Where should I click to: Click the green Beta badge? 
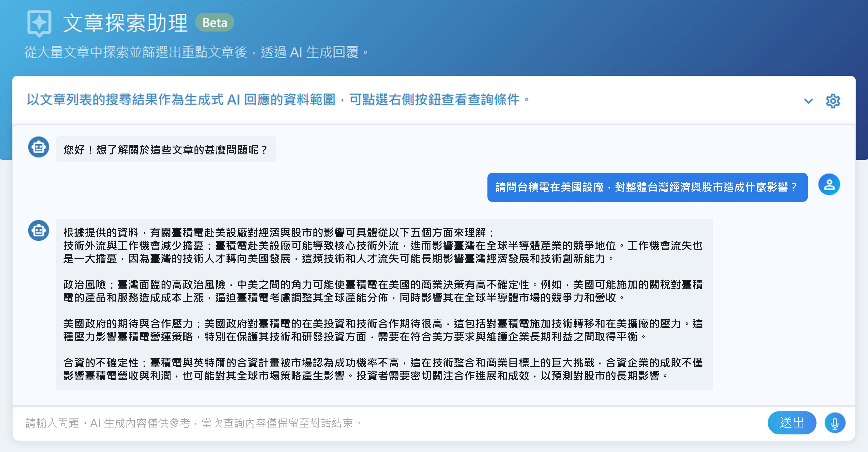click(215, 22)
